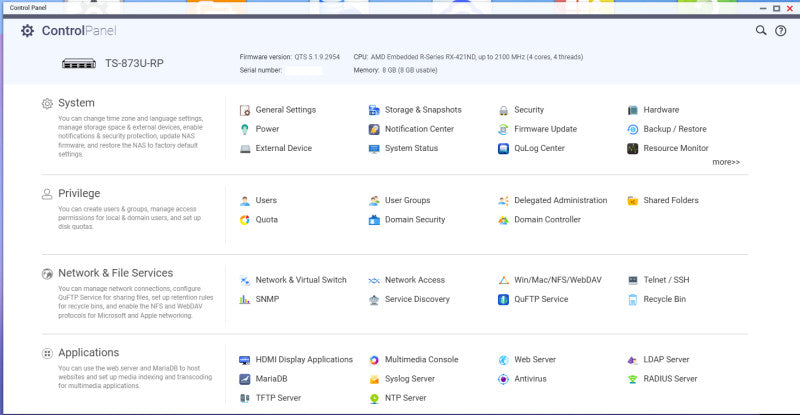Open Domain Controller
This screenshot has width=800, height=415.
[x=539, y=219]
